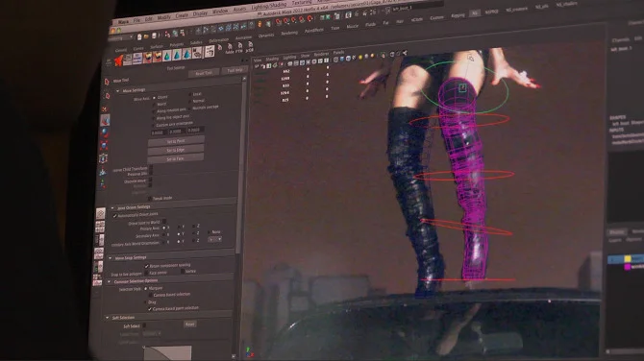Select the World move axis radio button

click(x=155, y=105)
